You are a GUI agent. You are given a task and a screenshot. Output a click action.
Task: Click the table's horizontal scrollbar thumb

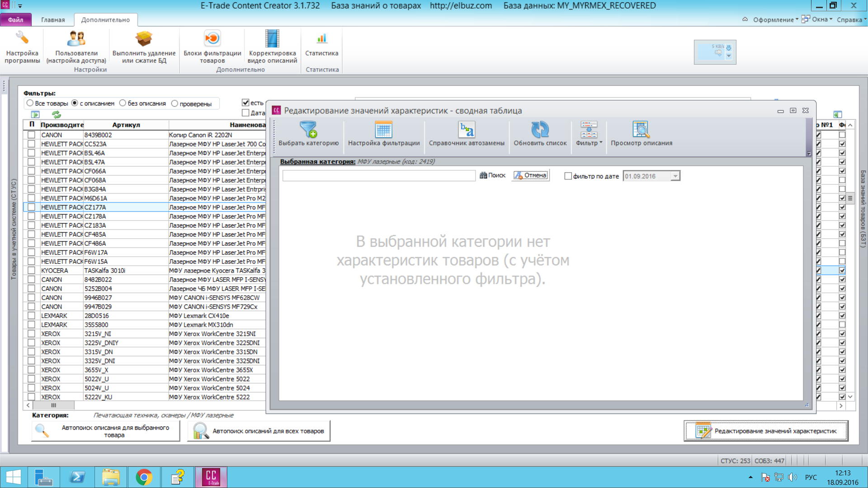pyautogui.click(x=53, y=405)
